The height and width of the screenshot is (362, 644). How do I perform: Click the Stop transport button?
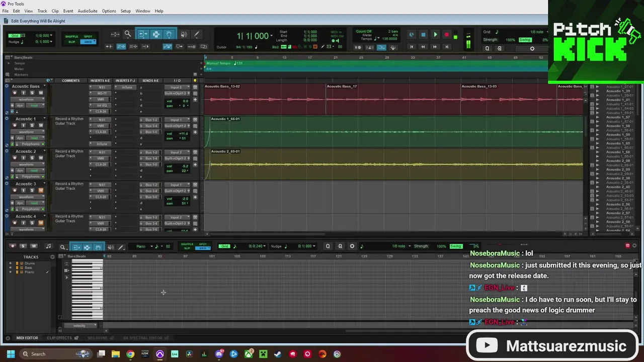[423, 35]
